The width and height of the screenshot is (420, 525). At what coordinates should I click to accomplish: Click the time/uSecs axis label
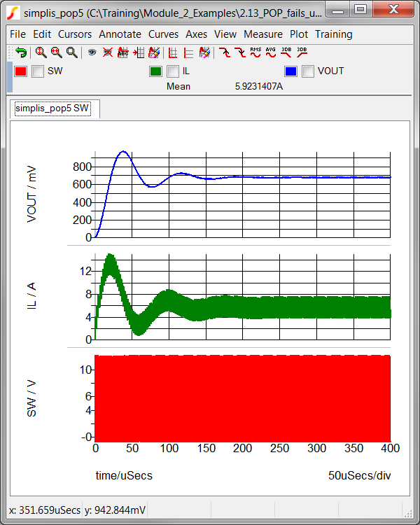point(124,475)
